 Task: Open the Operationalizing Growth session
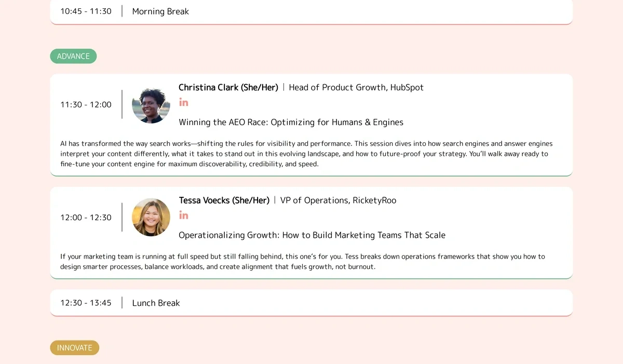click(x=311, y=235)
